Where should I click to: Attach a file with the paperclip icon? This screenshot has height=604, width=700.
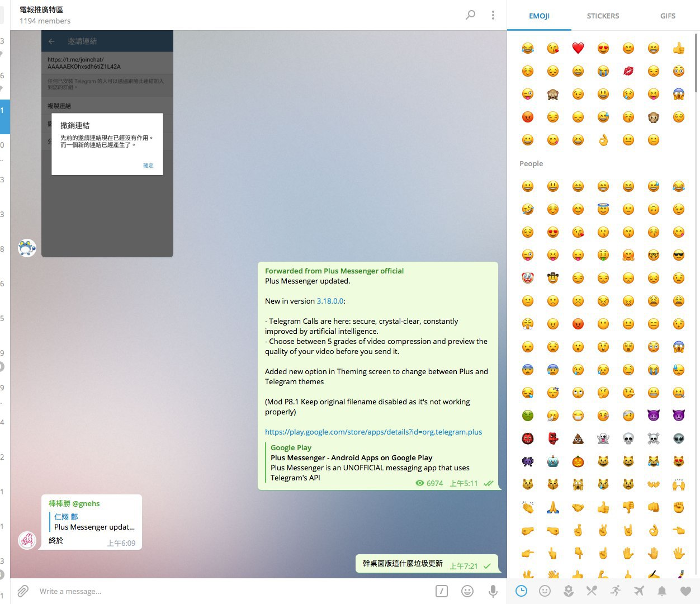[23, 591]
